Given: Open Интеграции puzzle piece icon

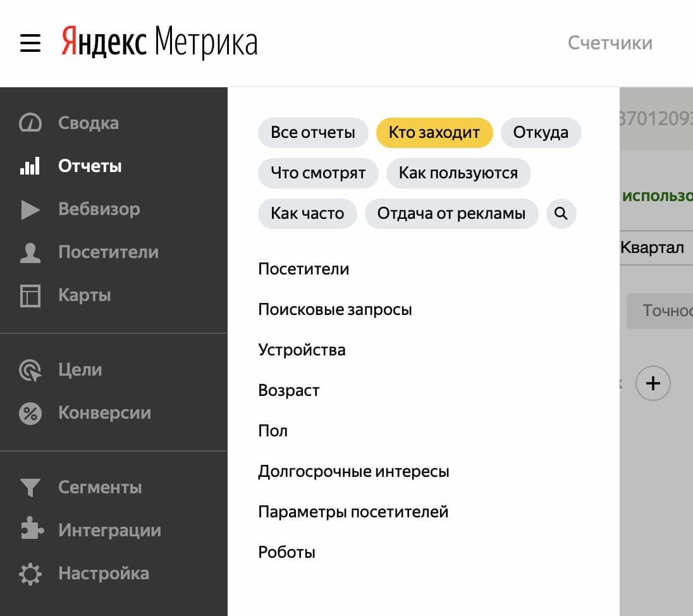Looking at the screenshot, I should tap(31, 530).
